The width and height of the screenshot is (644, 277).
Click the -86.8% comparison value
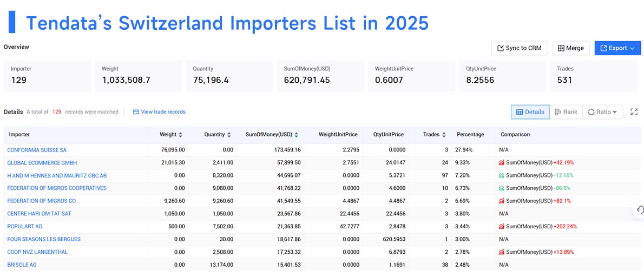(x=562, y=188)
